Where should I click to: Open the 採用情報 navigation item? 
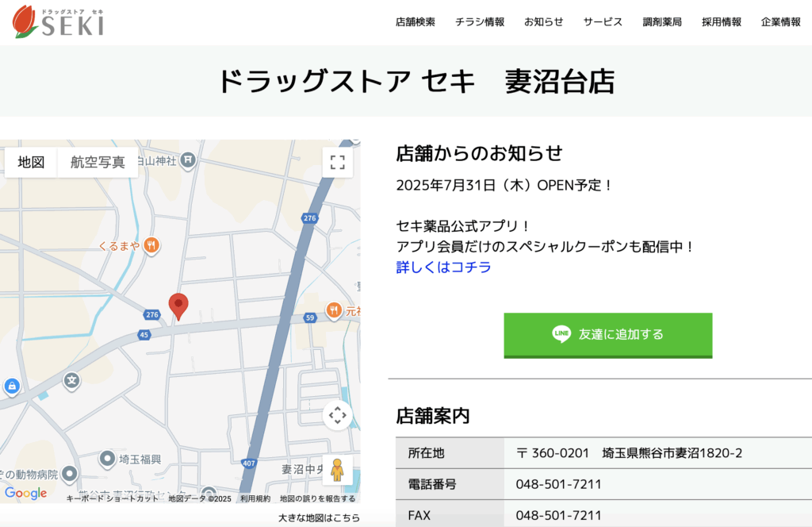click(x=722, y=22)
